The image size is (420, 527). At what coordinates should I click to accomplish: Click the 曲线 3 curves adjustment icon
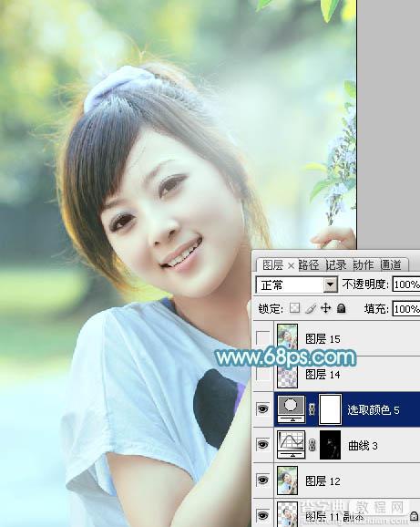292,445
